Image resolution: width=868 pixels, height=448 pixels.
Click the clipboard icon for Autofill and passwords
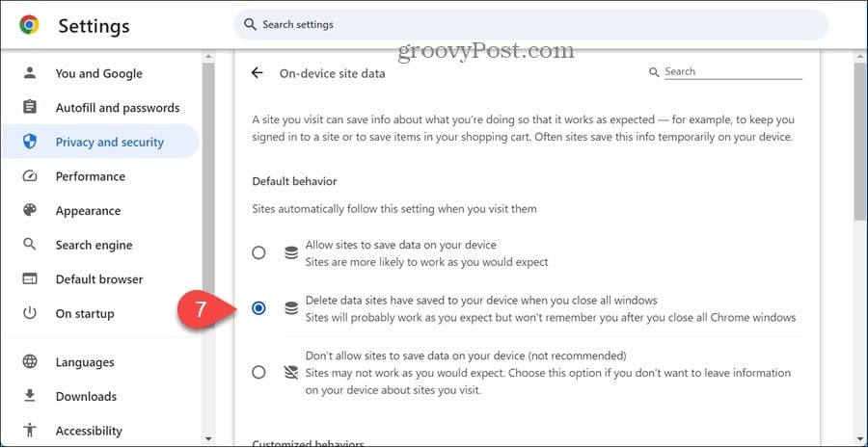coord(29,107)
